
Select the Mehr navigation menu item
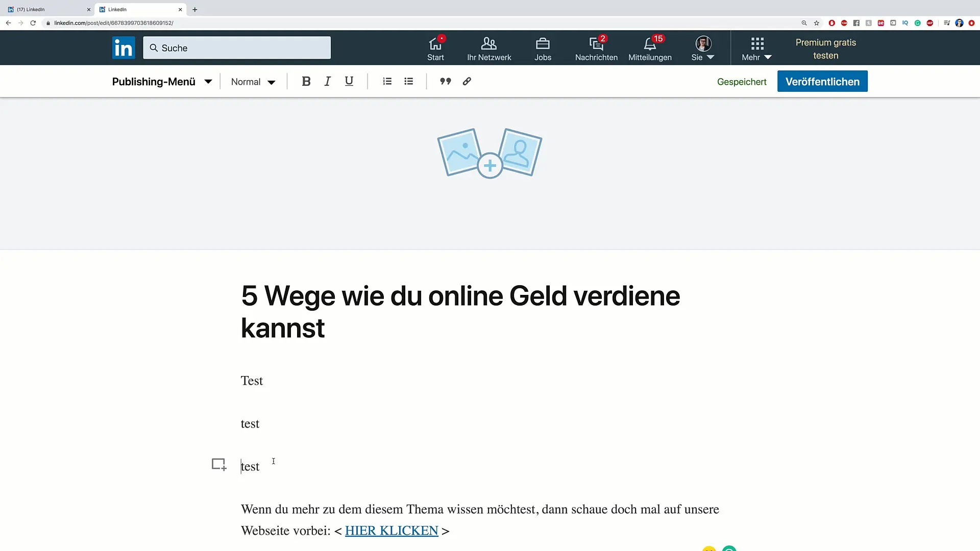756,49
